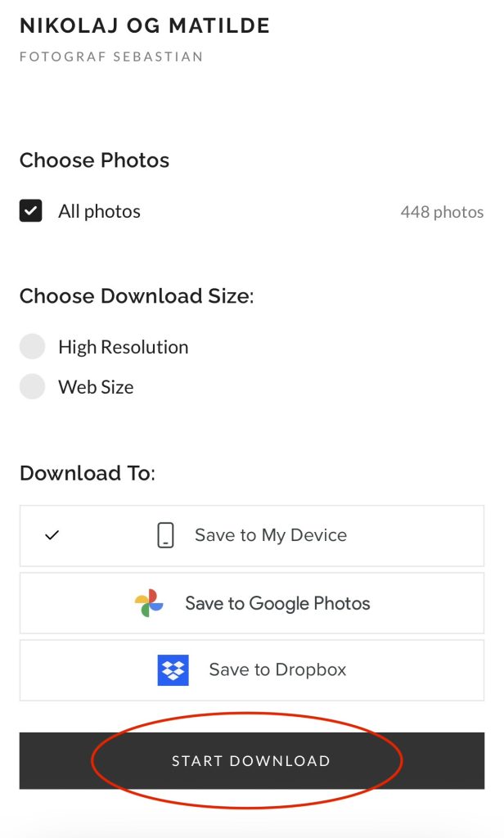Choose the Save to Google Photos text

pyautogui.click(x=277, y=603)
